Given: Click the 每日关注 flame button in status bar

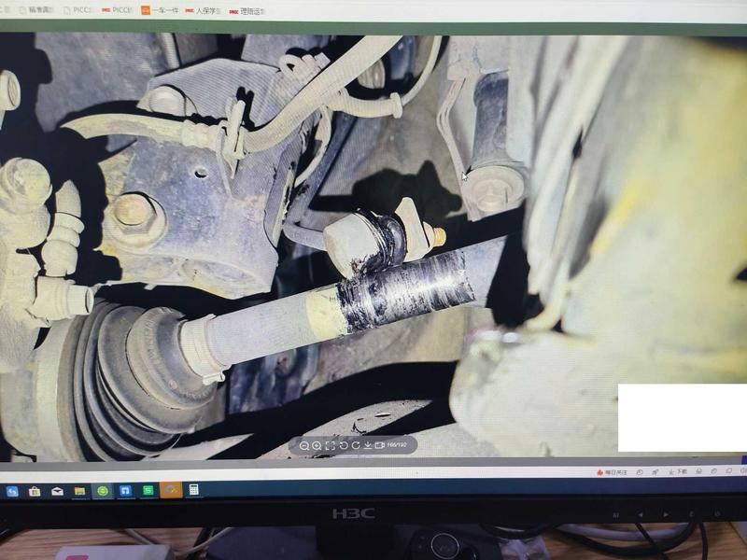Looking at the screenshot, I should tap(613, 472).
